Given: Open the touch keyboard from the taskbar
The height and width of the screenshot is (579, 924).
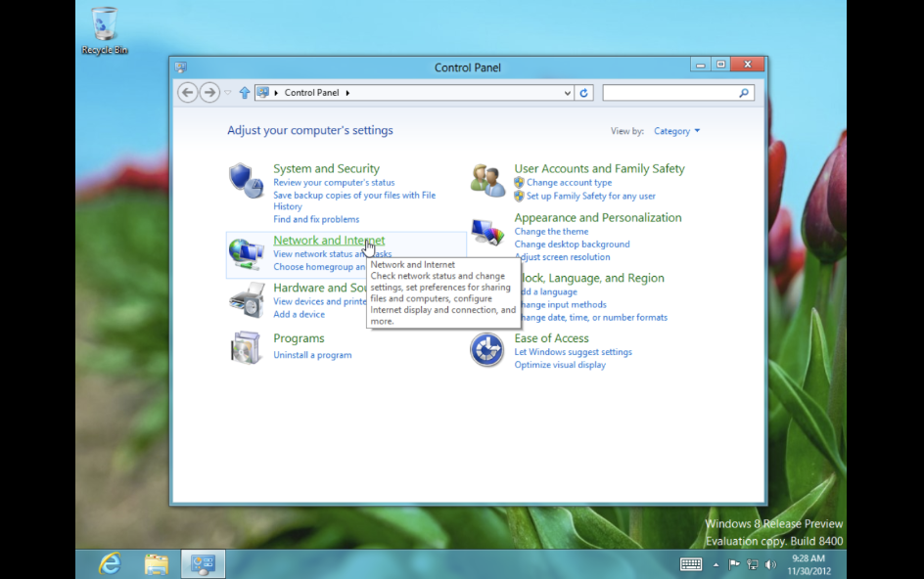Looking at the screenshot, I should [x=691, y=564].
